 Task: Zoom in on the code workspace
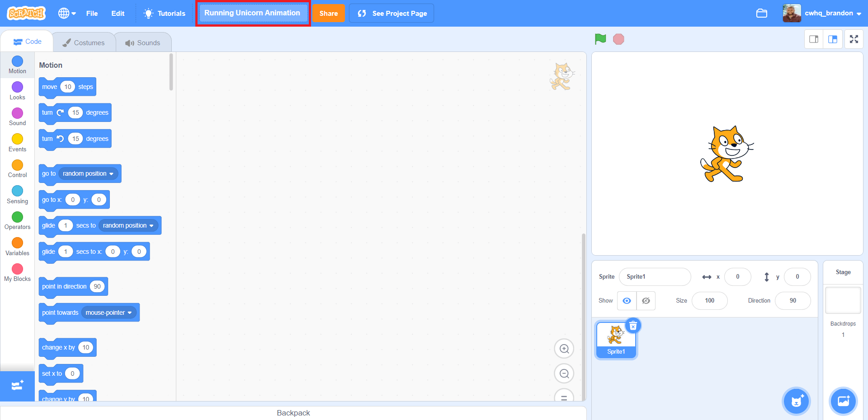click(564, 348)
